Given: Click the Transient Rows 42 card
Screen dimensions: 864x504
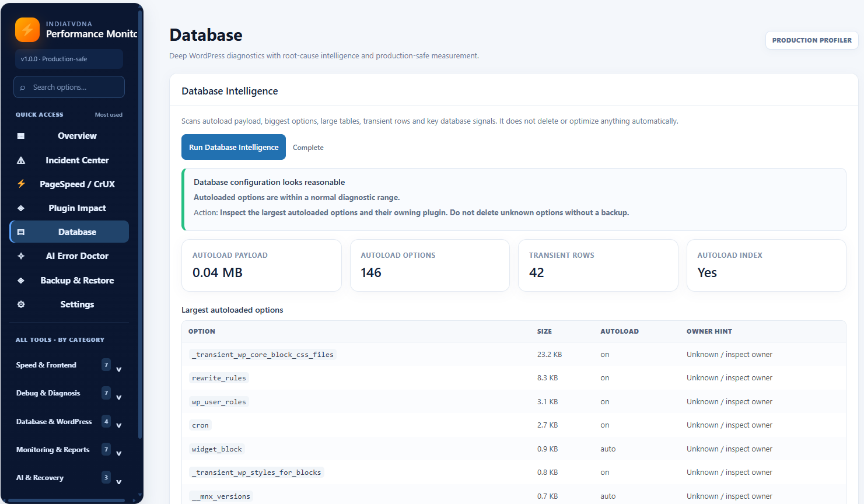Looking at the screenshot, I should pos(598,265).
